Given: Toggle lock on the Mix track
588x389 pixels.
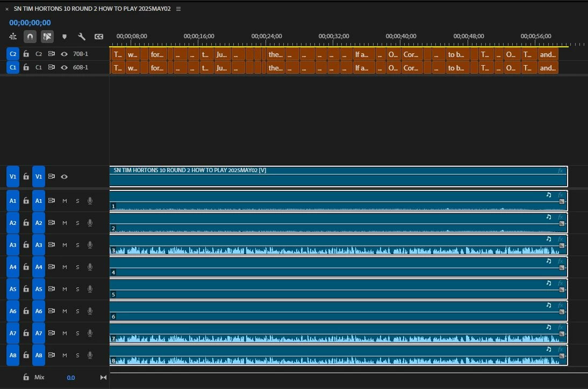Looking at the screenshot, I should [x=26, y=377].
